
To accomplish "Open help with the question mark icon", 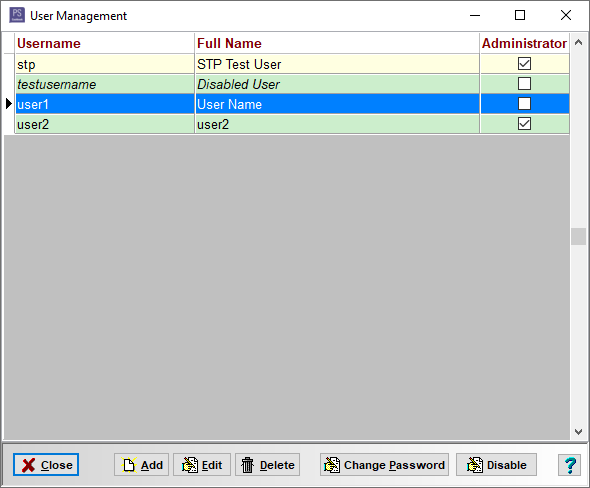I will 570,465.
